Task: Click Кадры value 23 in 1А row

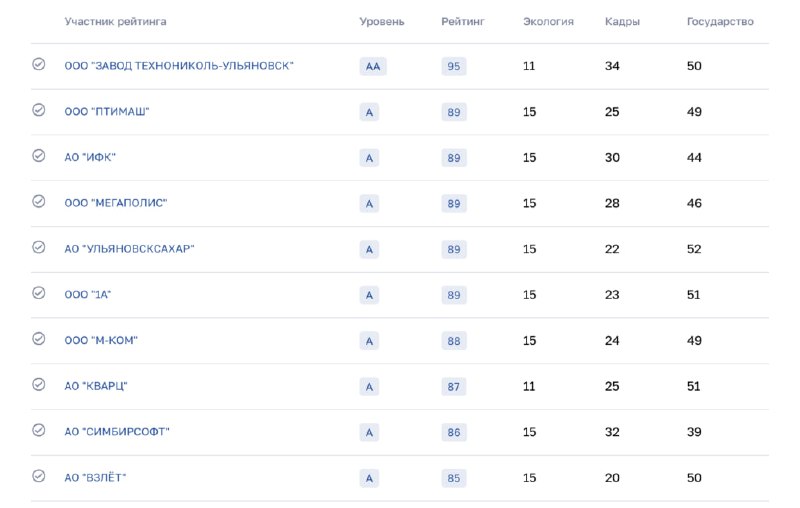Action: (612, 295)
